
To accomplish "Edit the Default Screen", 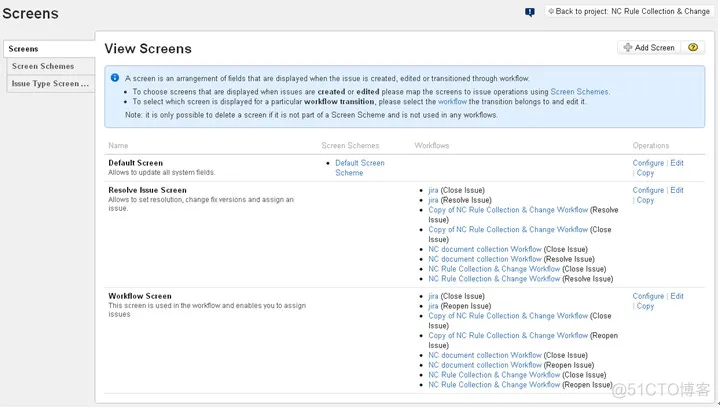I will pyautogui.click(x=677, y=163).
